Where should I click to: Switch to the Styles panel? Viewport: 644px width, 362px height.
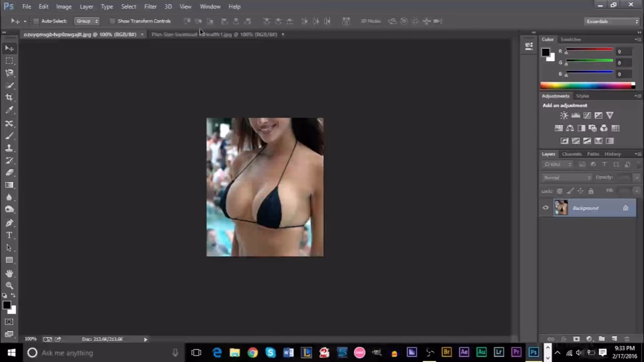point(582,96)
